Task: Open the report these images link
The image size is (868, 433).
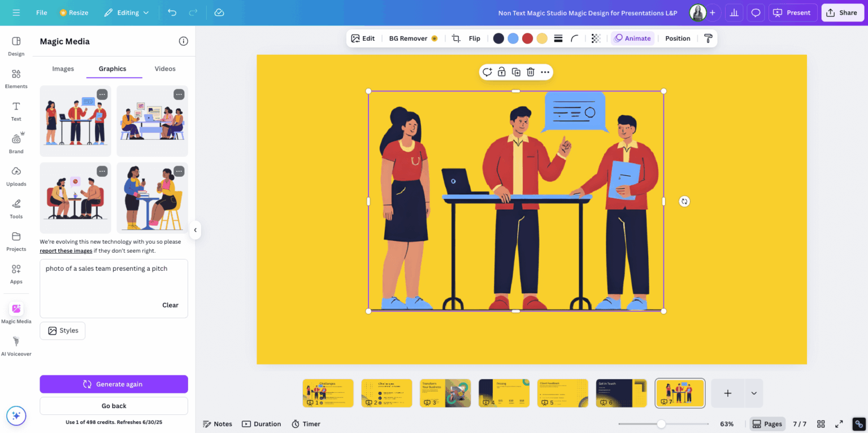Action: tap(66, 250)
